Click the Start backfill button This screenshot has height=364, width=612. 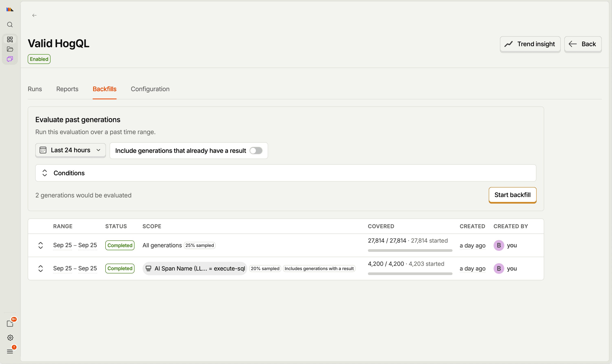(x=512, y=195)
